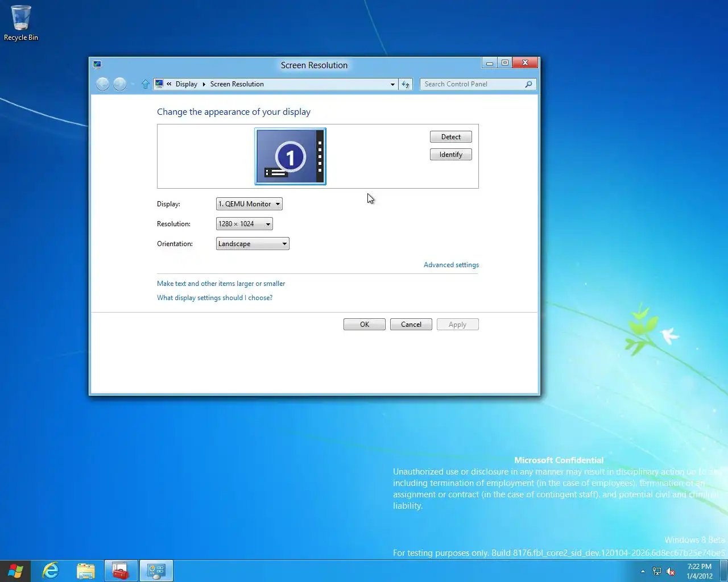Go back with the Back arrow
The height and width of the screenshot is (582, 728).
(x=102, y=84)
